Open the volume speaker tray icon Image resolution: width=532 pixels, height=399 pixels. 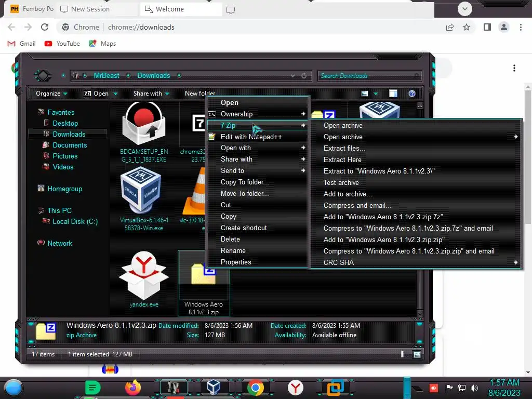(474, 388)
